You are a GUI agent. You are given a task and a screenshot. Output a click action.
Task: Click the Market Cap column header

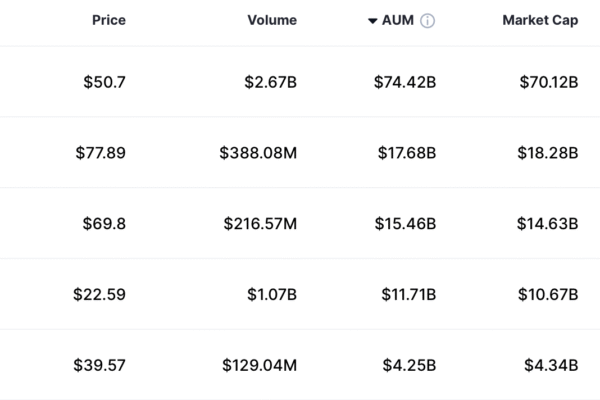(541, 21)
